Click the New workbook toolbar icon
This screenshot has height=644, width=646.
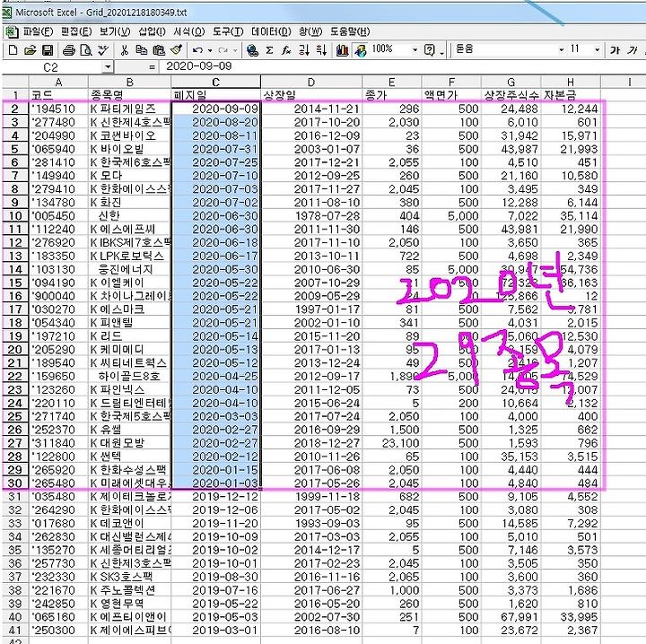click(x=13, y=50)
